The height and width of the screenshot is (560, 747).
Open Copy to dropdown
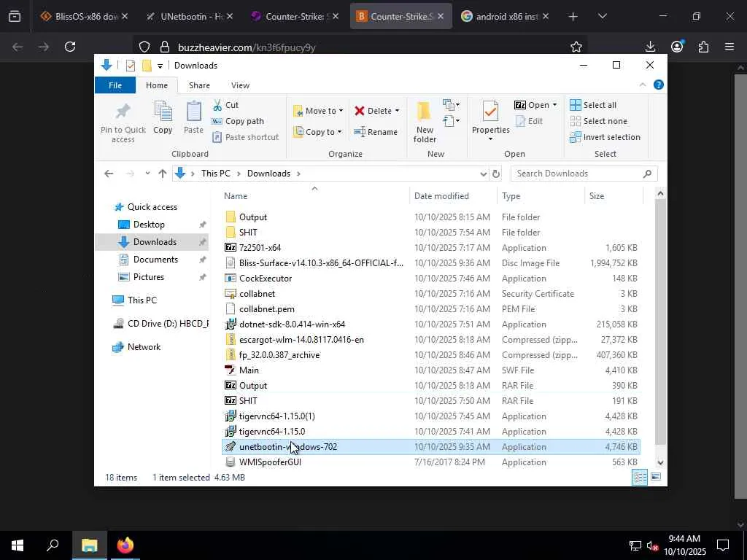[x=317, y=132]
